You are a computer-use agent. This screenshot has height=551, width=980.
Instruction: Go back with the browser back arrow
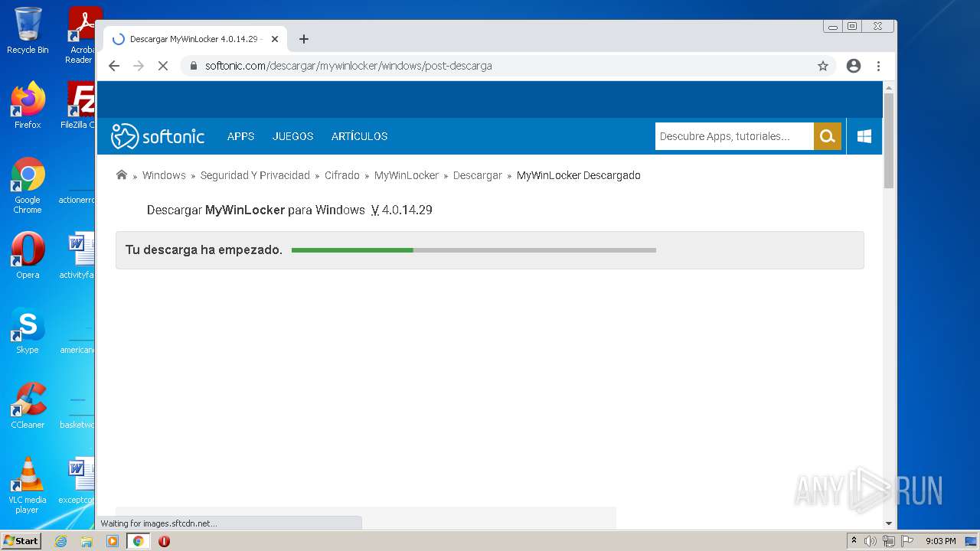(114, 66)
